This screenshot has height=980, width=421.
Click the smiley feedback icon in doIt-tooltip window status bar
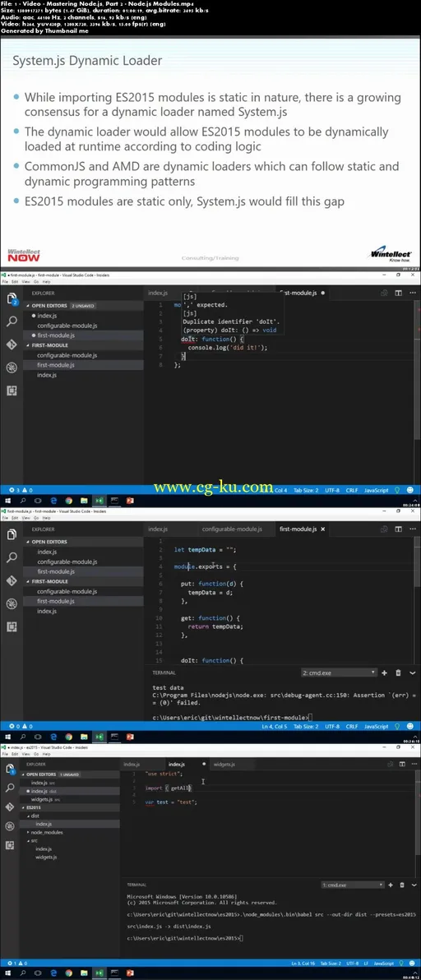pos(410,491)
